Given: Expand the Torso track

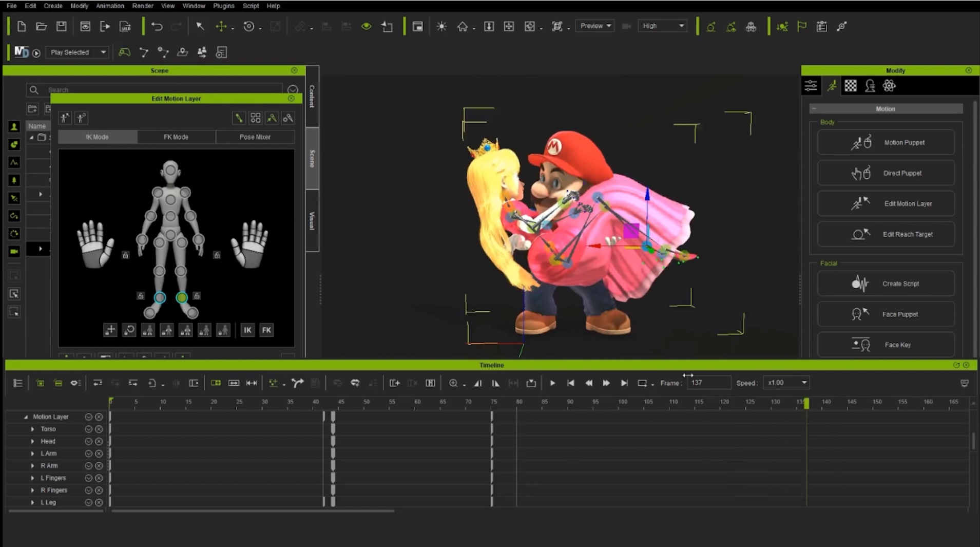Looking at the screenshot, I should [32, 429].
